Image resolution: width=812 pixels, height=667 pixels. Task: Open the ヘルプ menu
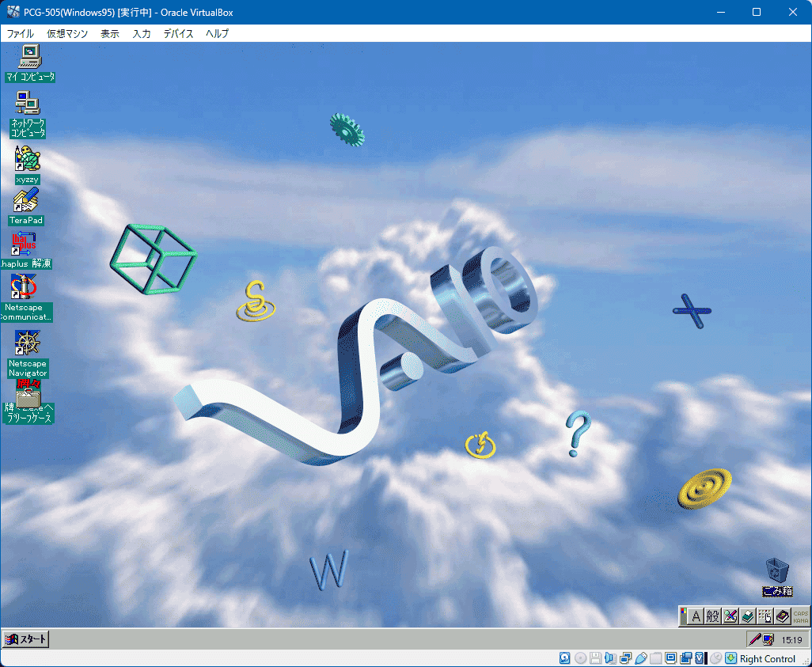[217, 34]
